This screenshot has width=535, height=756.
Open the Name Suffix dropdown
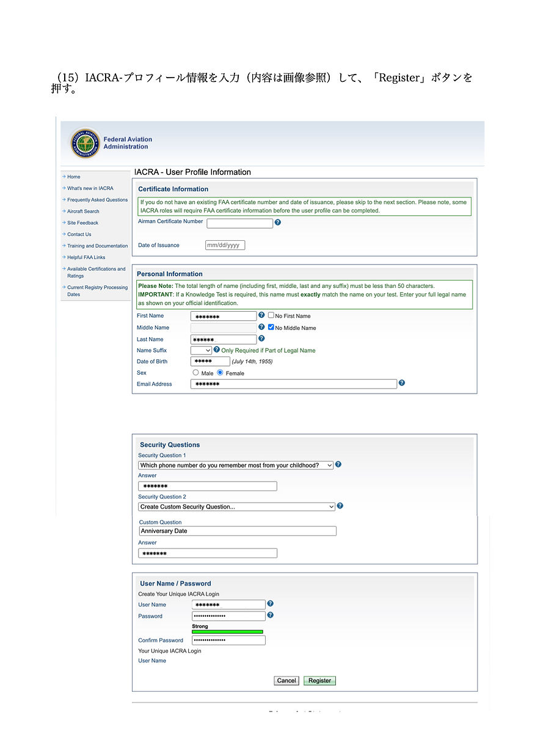tap(201, 350)
